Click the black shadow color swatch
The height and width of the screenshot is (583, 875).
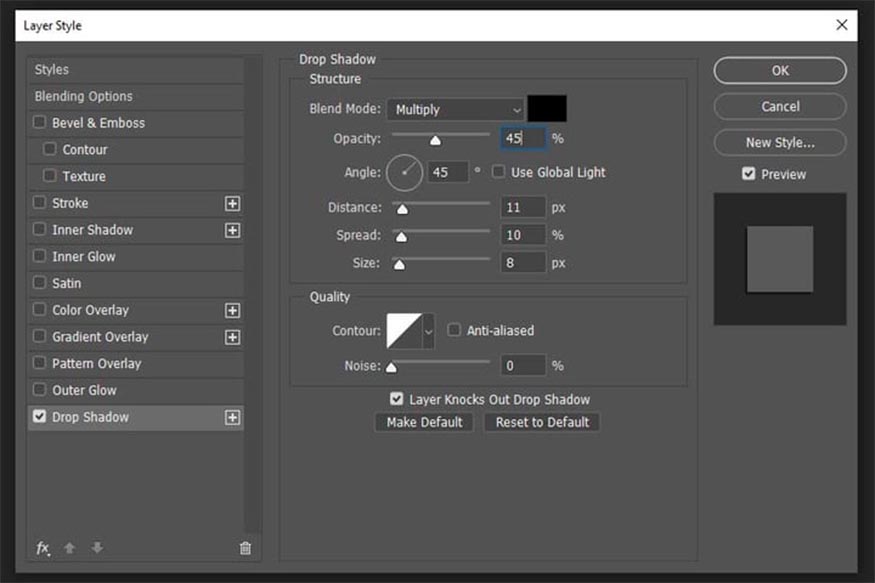point(547,108)
